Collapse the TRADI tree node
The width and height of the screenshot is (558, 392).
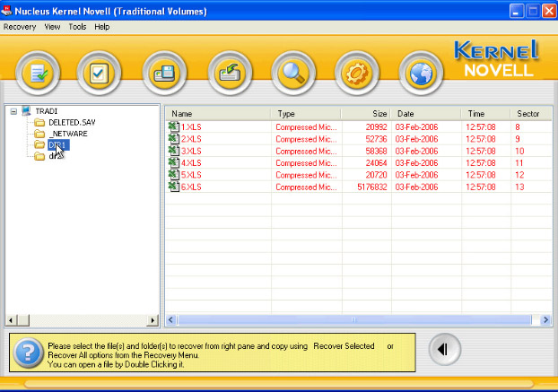click(x=13, y=111)
